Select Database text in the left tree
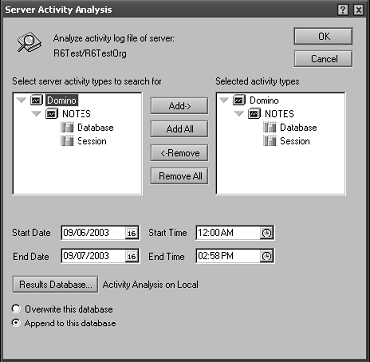The width and height of the screenshot is (370, 362). tap(95, 128)
